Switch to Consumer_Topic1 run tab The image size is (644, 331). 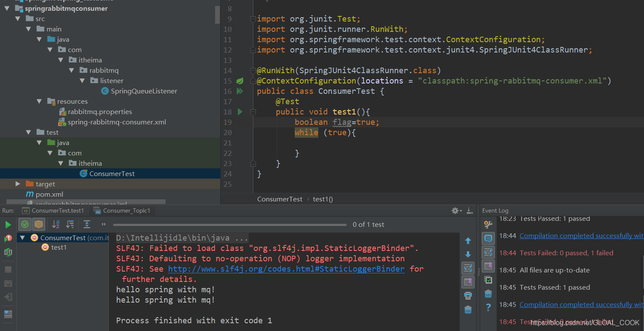(122, 210)
